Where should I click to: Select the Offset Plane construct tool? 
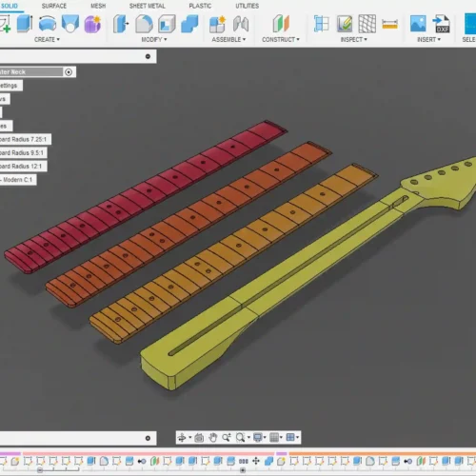(x=281, y=24)
